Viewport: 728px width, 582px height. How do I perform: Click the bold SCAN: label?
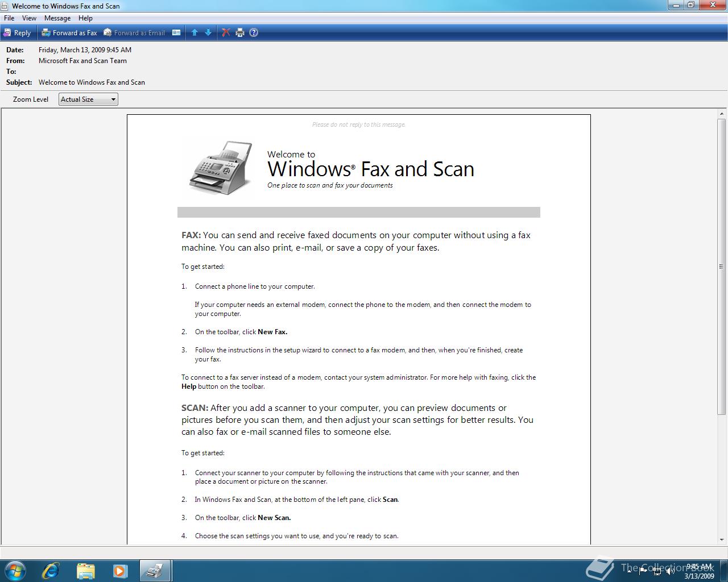coord(195,408)
